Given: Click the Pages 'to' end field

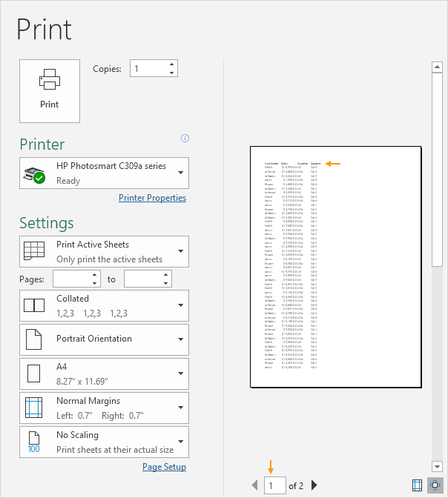Looking at the screenshot, I should tap(144, 279).
